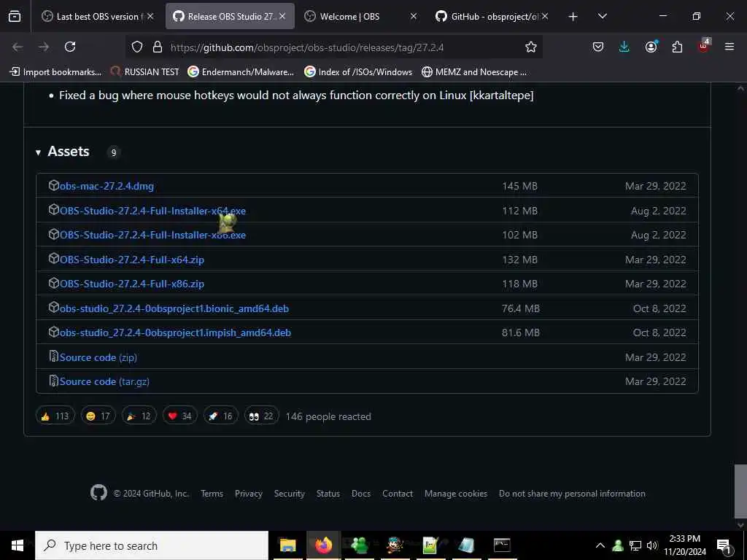Open Index of /ISOs/Windows bookmark

coord(358,72)
